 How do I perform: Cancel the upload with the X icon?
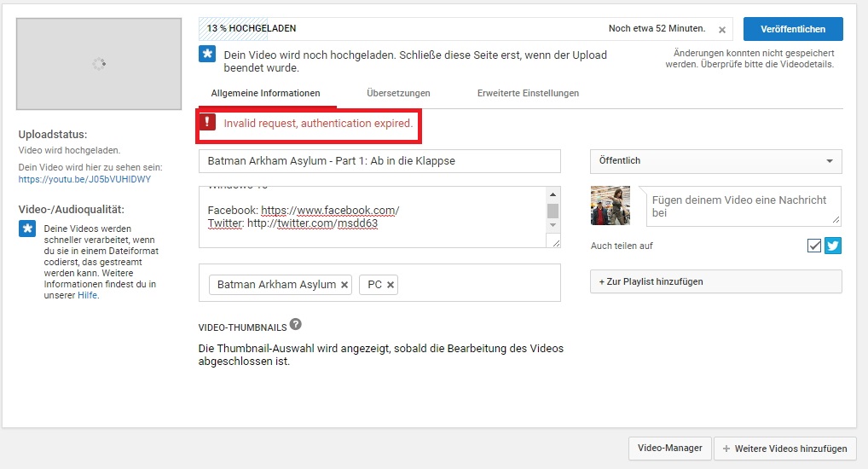[722, 30]
